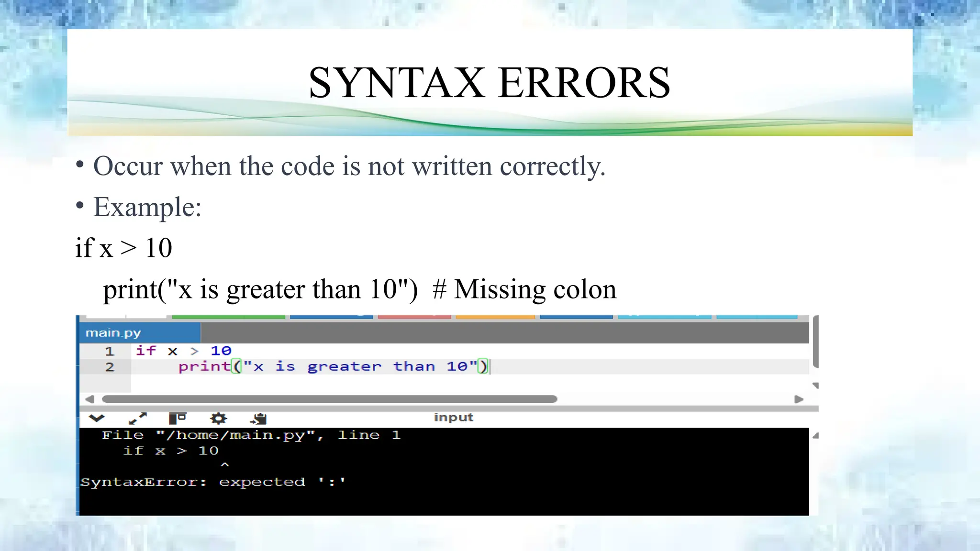Click the console layout toggle icon
Image resolution: width=980 pixels, height=551 pixels.
click(178, 419)
